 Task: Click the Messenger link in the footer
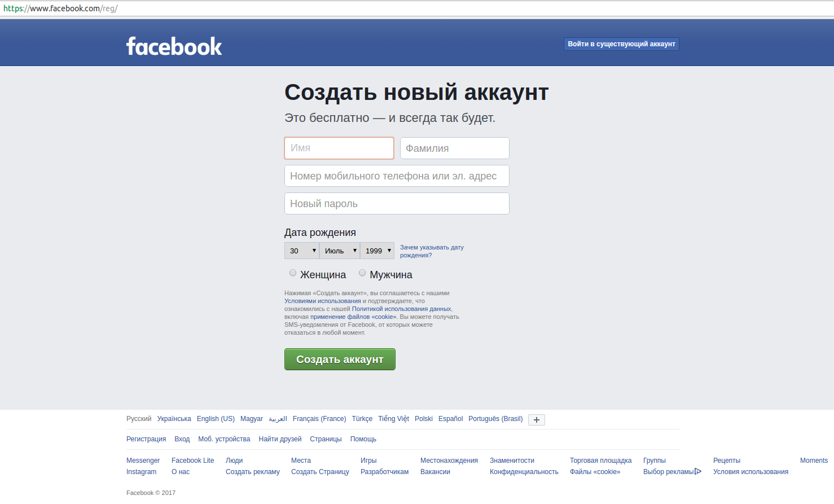click(143, 461)
